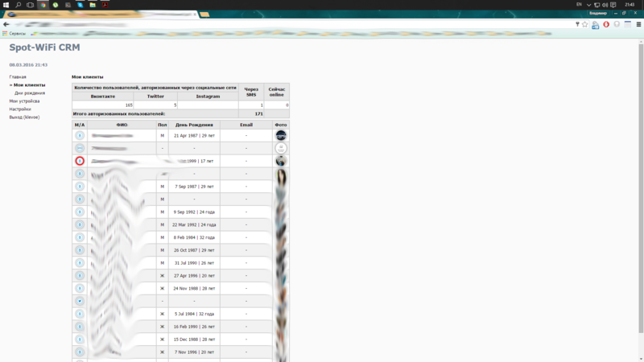Open saved passwords key icon
The image size is (644, 362).
coord(577,24)
